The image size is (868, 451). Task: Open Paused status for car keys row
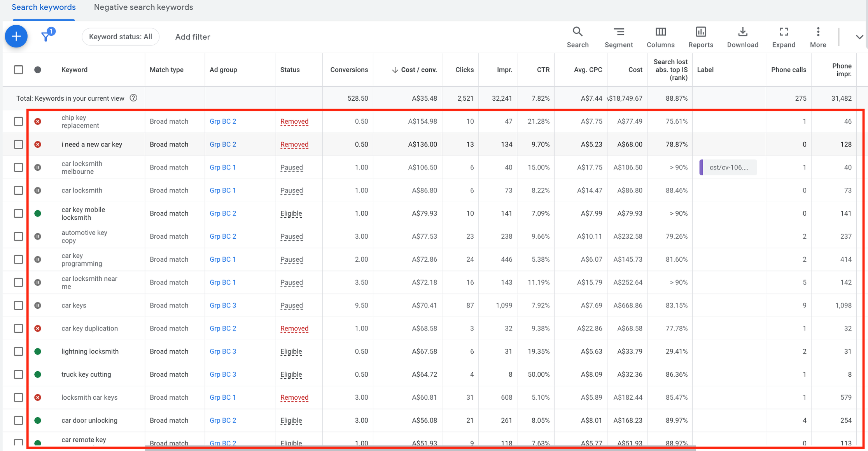tap(291, 305)
